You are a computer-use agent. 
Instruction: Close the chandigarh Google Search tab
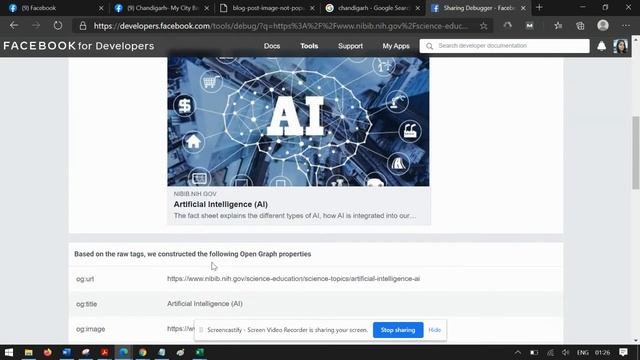418,8
